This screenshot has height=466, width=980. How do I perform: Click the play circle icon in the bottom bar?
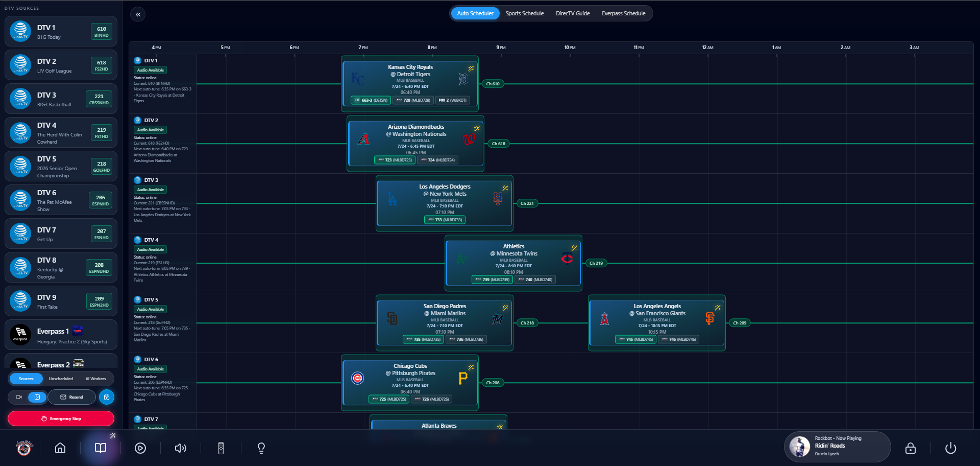tap(140, 448)
